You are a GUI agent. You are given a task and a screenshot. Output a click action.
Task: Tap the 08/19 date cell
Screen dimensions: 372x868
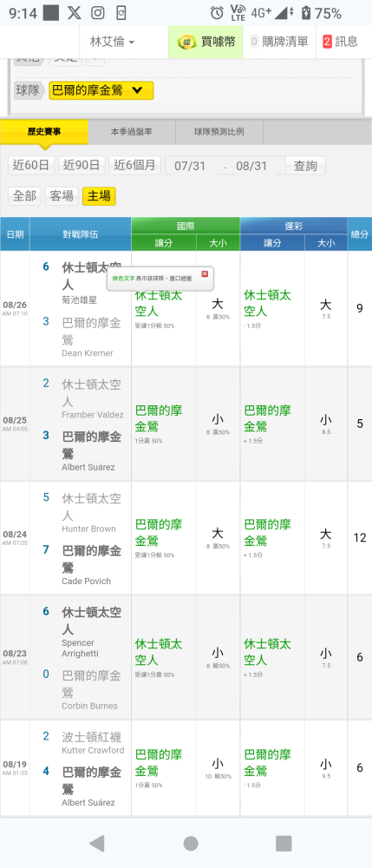click(15, 768)
